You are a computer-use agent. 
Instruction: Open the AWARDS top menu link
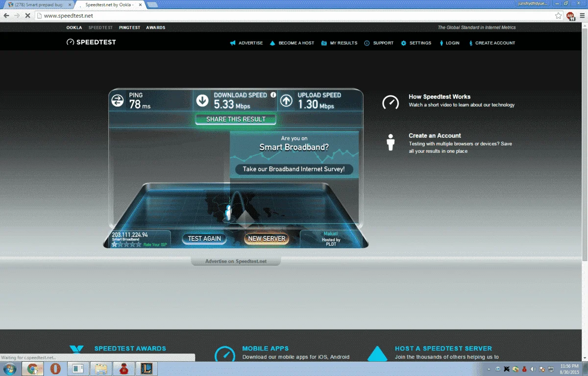156,27
